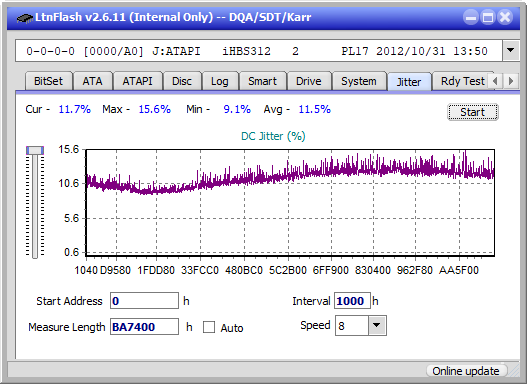Image resolution: width=527 pixels, height=384 pixels.
Task: Click the Speed combo box value 8
Action: coord(352,326)
